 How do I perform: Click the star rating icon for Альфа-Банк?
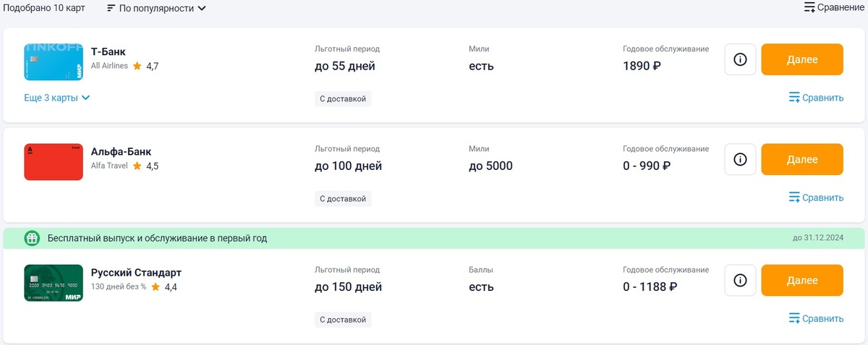tap(137, 166)
